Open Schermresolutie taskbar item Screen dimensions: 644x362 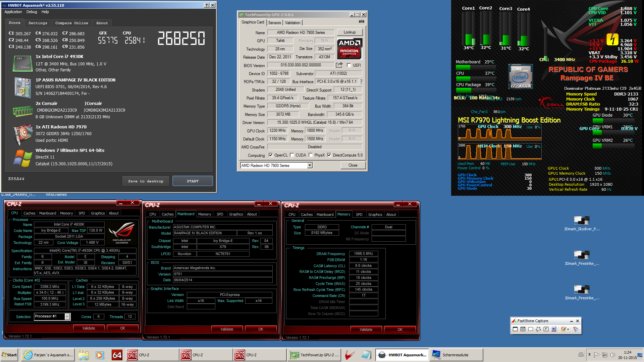click(456, 355)
